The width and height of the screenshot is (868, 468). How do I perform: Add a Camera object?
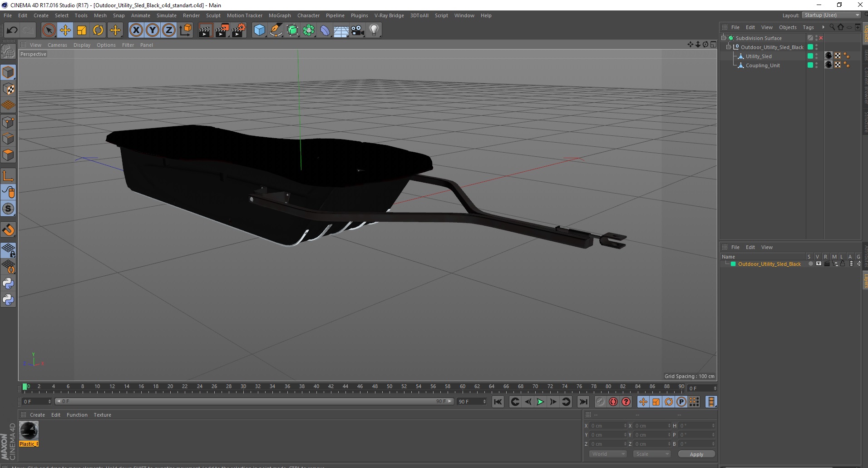pyautogui.click(x=358, y=30)
